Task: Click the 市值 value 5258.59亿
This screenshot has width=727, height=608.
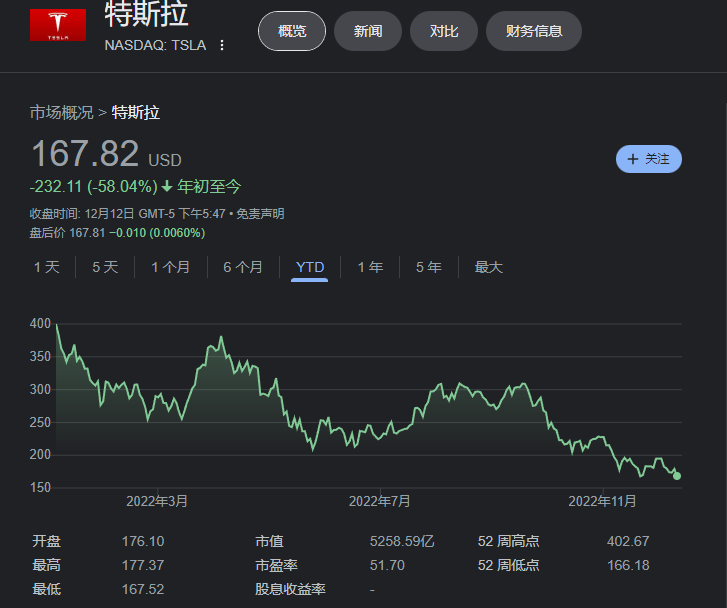Action: (x=402, y=541)
